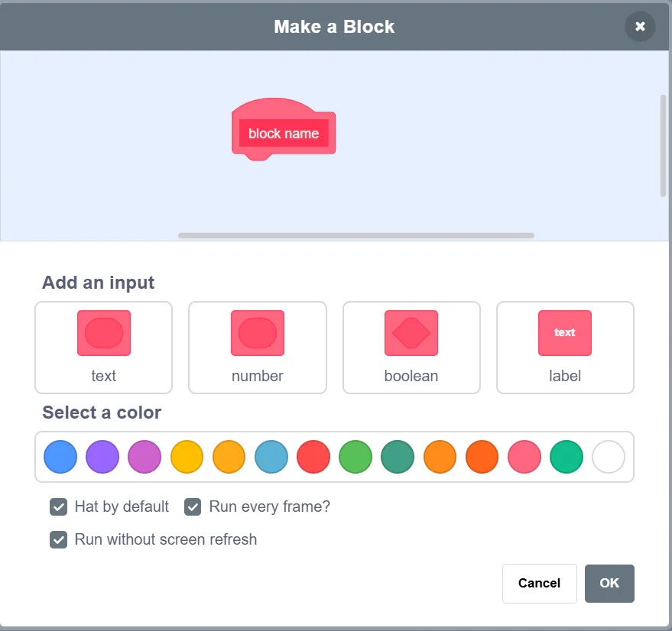Viewport: 672px width, 631px height.
Task: Disable Run without screen refresh
Action: (59, 540)
